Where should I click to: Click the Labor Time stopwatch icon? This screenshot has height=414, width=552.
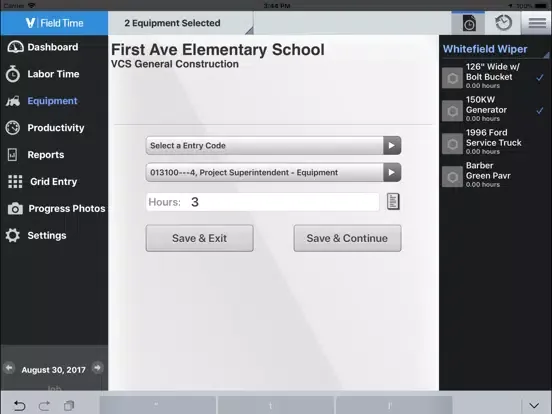pyautogui.click(x=13, y=74)
